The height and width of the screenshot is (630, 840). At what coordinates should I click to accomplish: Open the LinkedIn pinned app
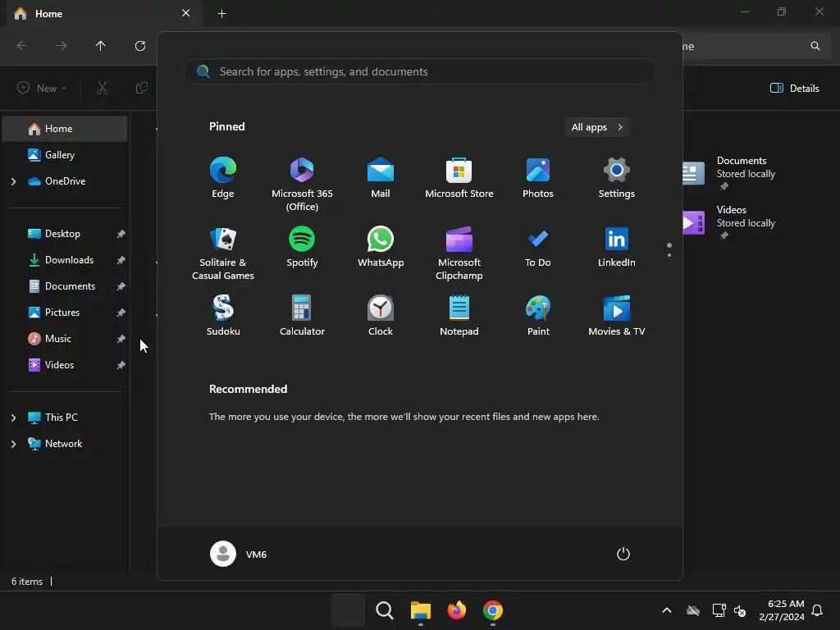tap(617, 247)
